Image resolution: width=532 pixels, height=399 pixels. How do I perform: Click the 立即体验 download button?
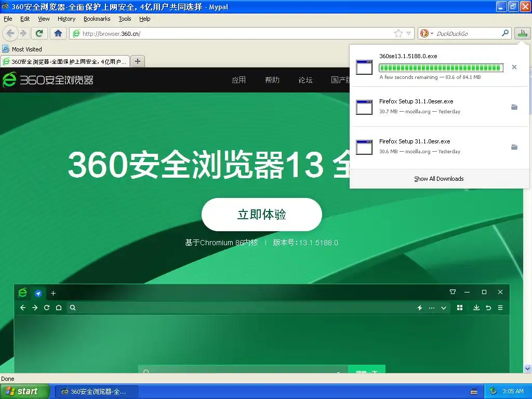point(262,215)
